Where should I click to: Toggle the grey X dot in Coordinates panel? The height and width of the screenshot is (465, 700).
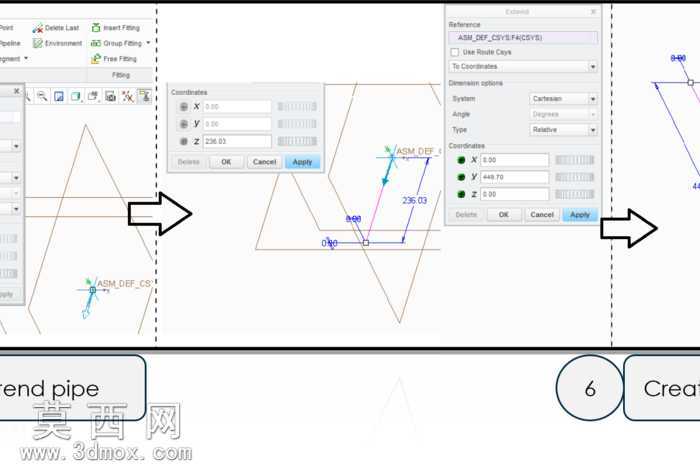(183, 107)
